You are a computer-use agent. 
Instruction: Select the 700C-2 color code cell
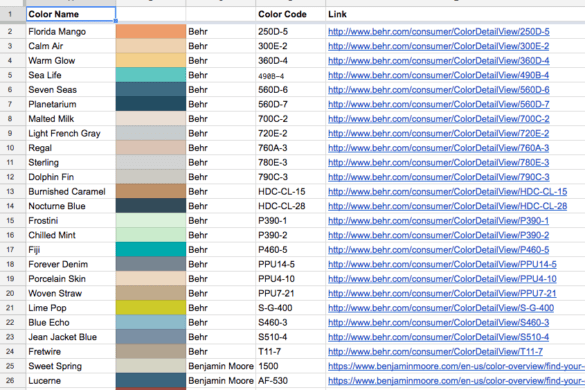pyautogui.click(x=290, y=119)
